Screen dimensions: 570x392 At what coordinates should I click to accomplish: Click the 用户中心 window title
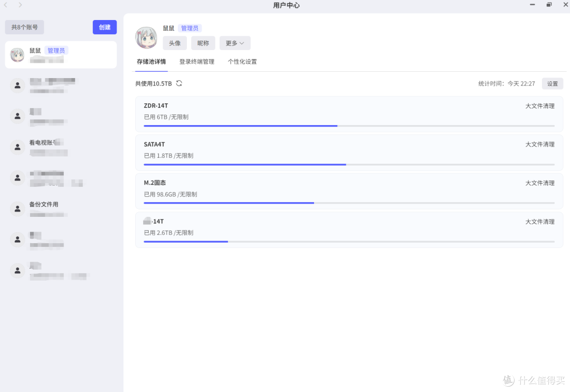coord(287,5)
